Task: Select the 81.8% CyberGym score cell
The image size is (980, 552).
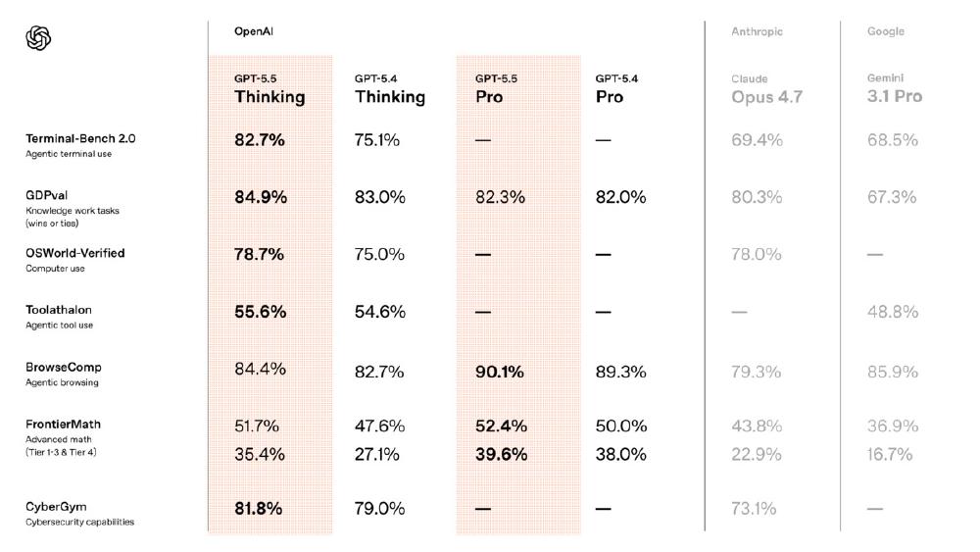Action: [x=259, y=508]
